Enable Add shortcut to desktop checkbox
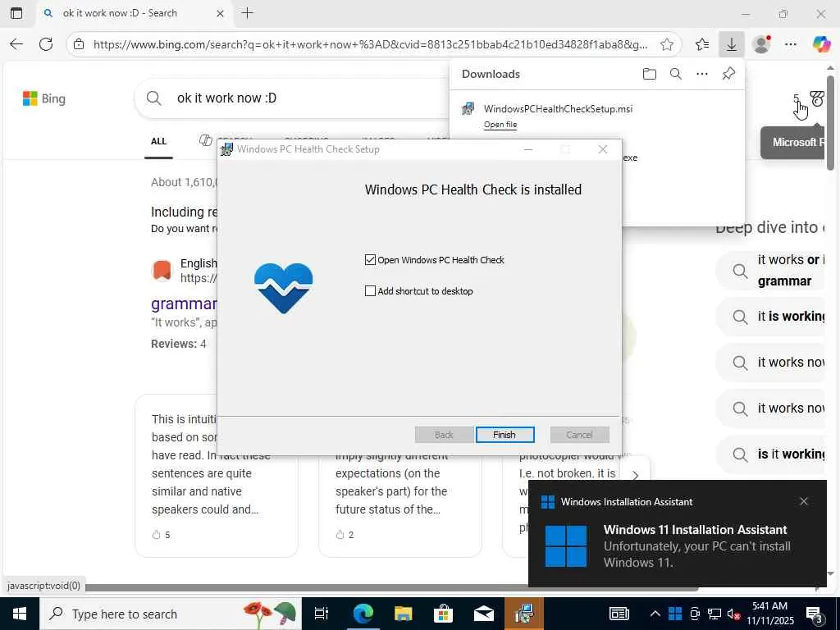 point(370,291)
